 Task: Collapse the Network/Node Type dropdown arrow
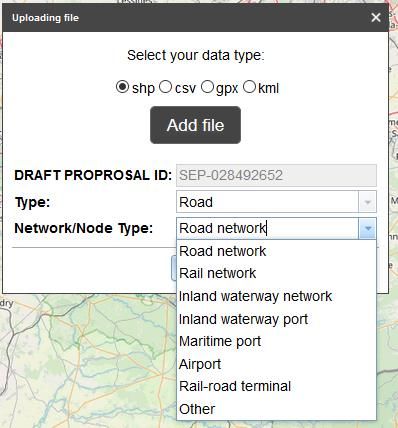click(x=368, y=228)
